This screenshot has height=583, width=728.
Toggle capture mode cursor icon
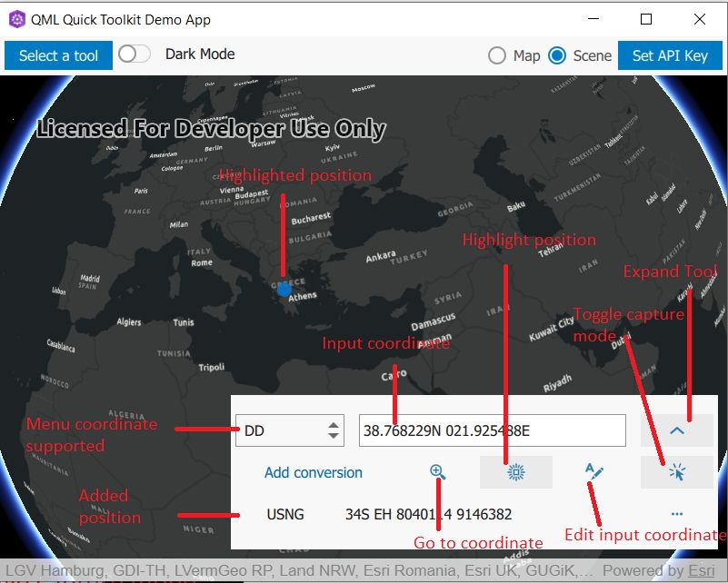677,472
